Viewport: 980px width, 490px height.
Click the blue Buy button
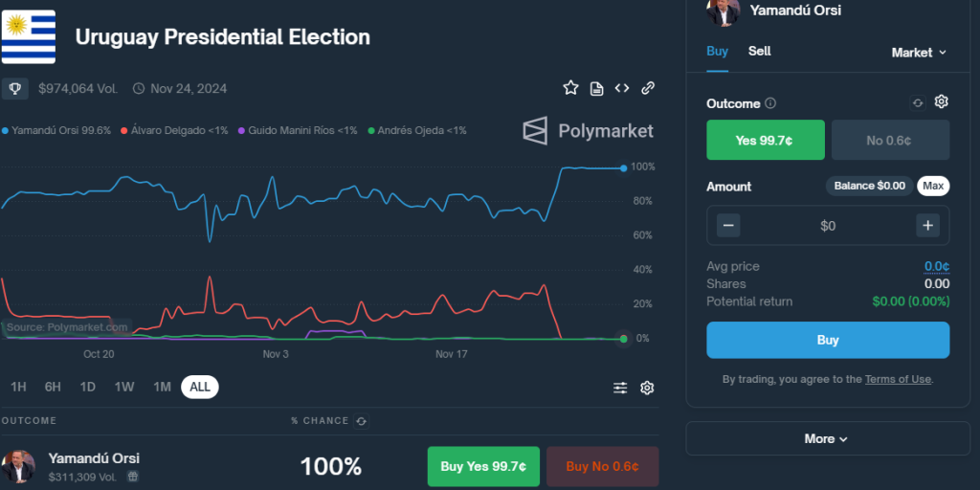pos(828,340)
